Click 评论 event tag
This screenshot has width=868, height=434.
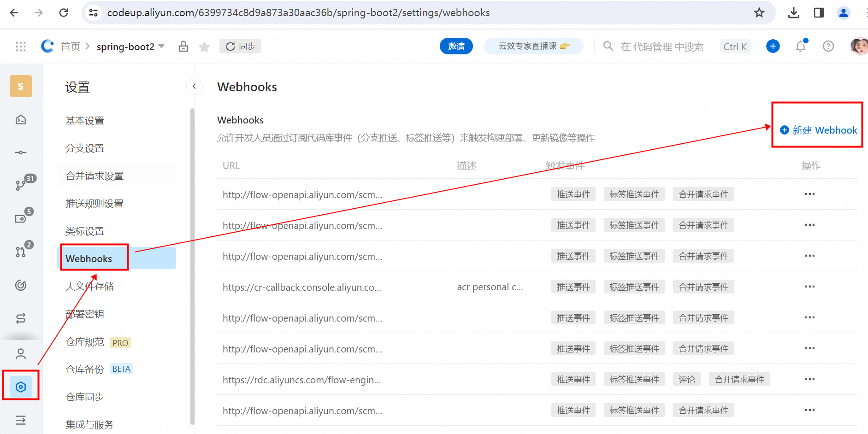(x=687, y=379)
